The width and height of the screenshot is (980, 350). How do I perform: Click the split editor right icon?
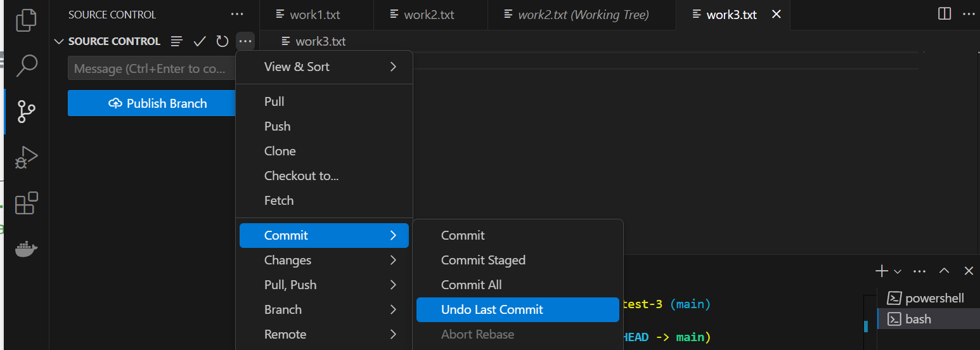pos(945,14)
